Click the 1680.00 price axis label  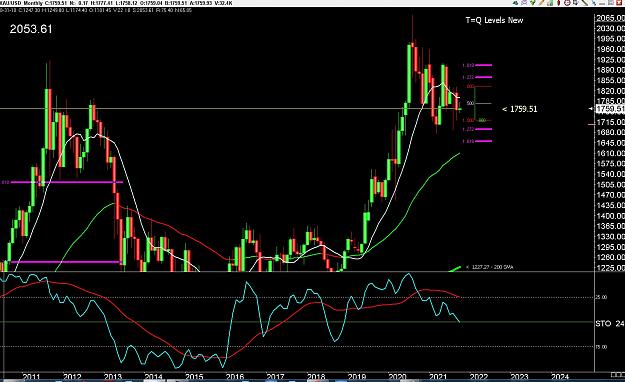pos(610,132)
